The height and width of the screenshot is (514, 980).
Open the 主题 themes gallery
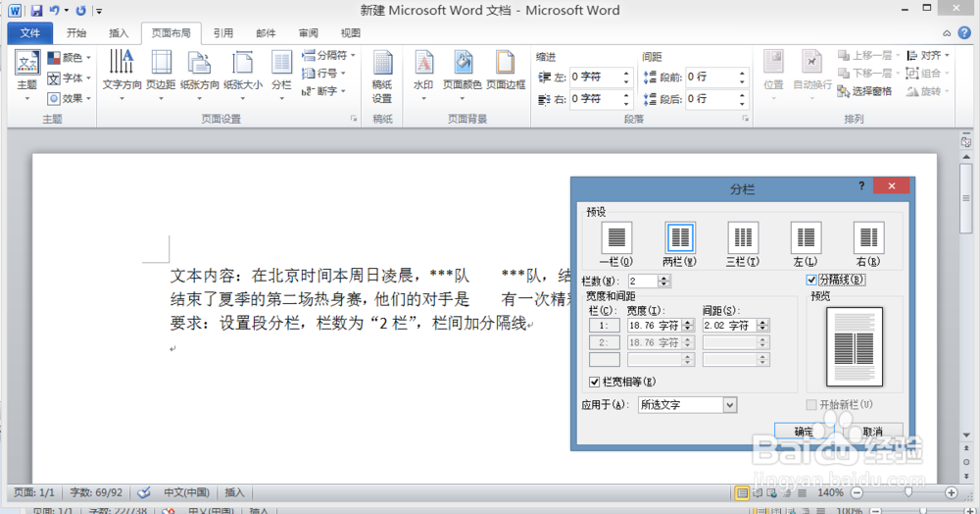26,76
